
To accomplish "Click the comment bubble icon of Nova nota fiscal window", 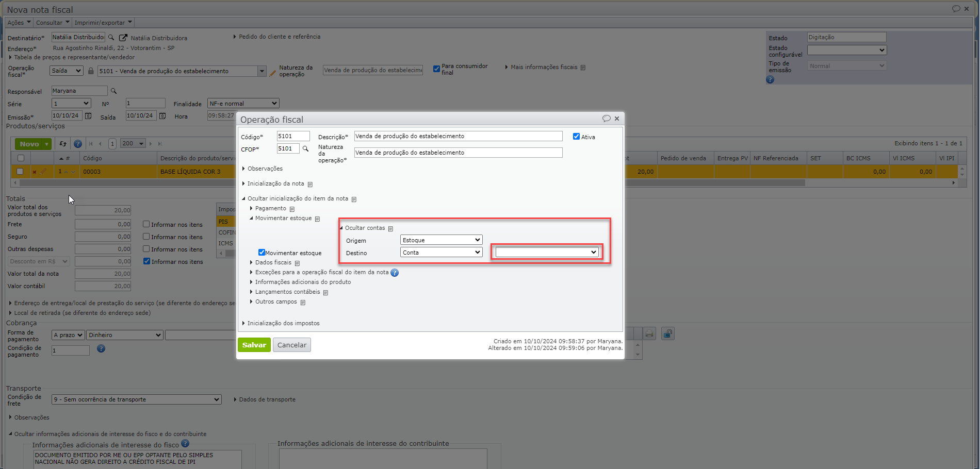I will pos(956,9).
